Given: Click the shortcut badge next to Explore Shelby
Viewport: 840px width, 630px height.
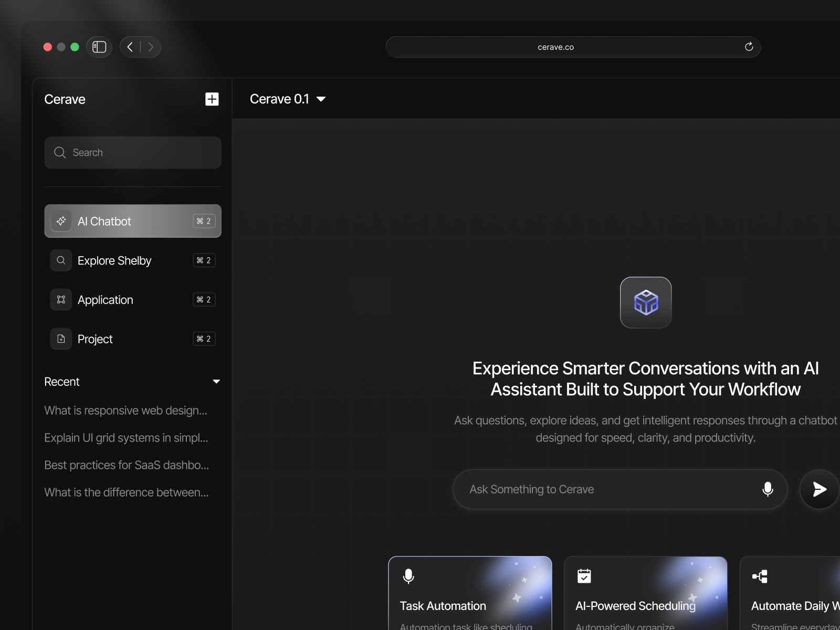Looking at the screenshot, I should [204, 260].
